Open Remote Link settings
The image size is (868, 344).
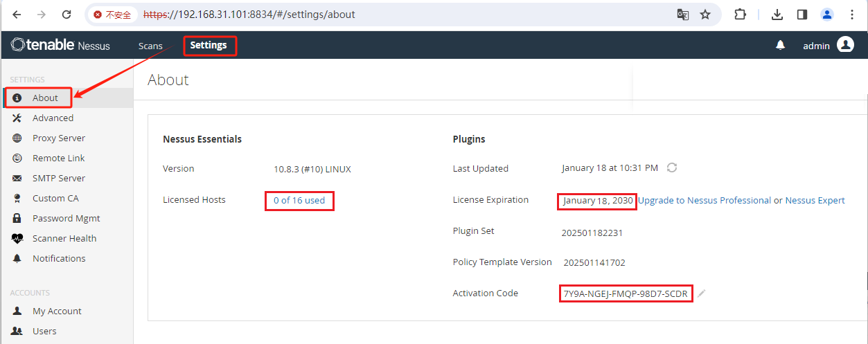click(x=67, y=158)
